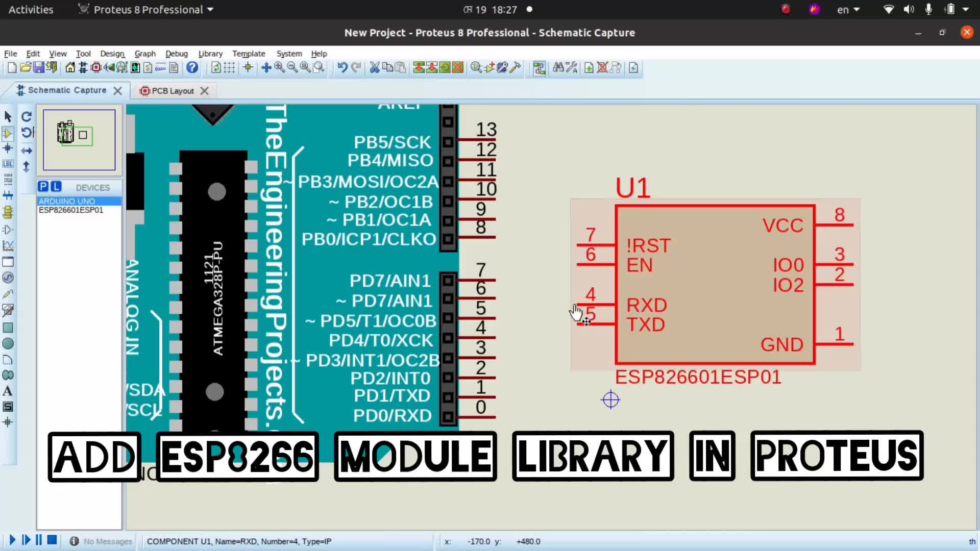Open the File menu

pyautogui.click(x=10, y=54)
